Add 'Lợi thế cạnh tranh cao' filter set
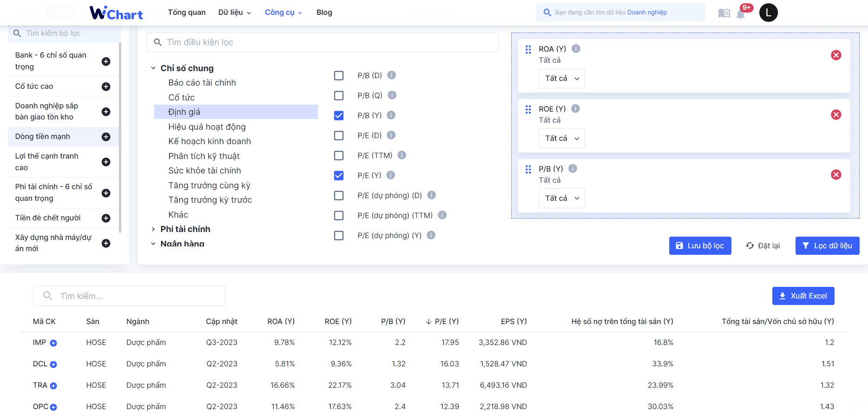Image resolution: width=868 pixels, height=411 pixels. click(106, 162)
